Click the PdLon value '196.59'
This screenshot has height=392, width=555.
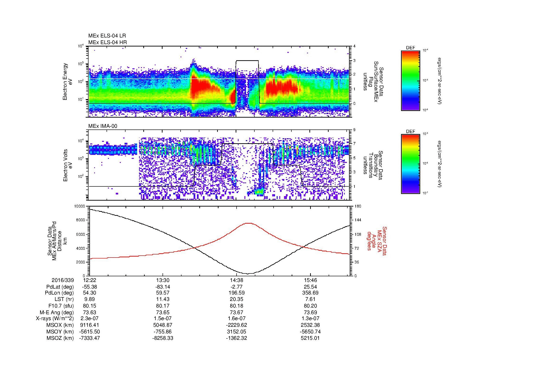(237, 293)
